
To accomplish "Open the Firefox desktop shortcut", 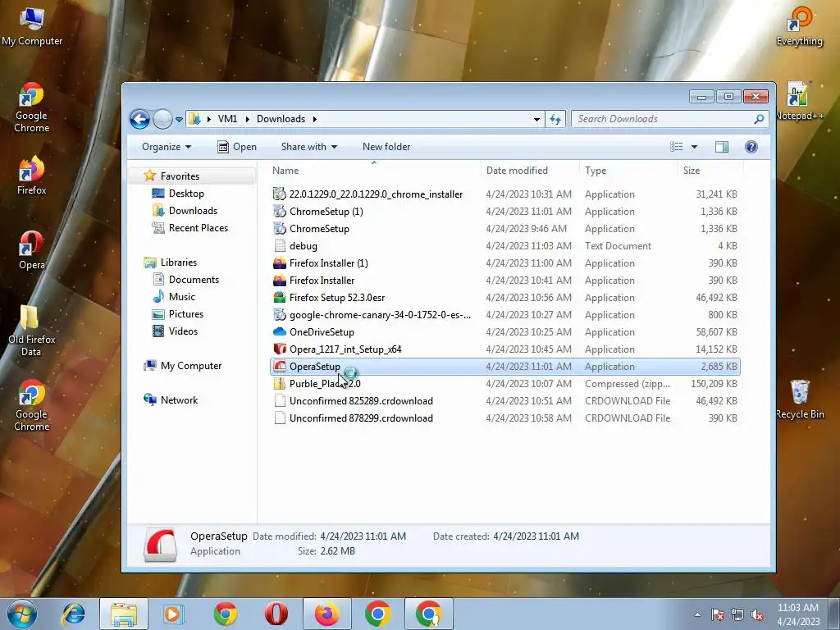I will pos(31,176).
